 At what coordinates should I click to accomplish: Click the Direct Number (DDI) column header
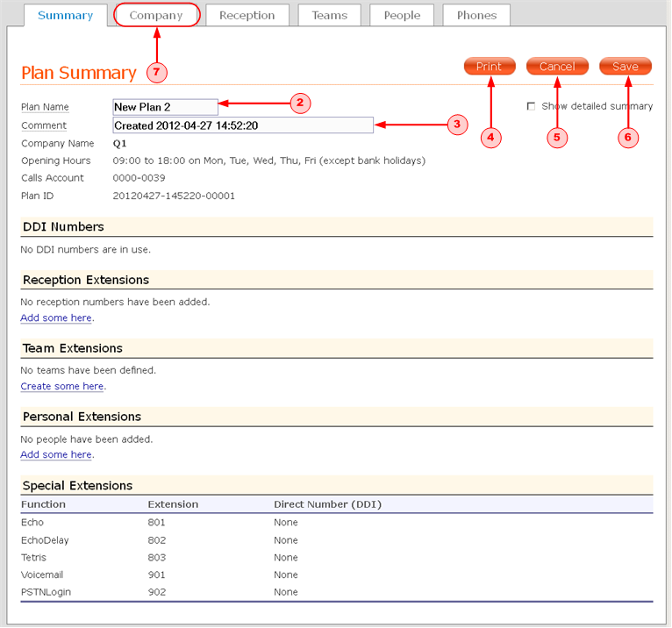click(328, 504)
